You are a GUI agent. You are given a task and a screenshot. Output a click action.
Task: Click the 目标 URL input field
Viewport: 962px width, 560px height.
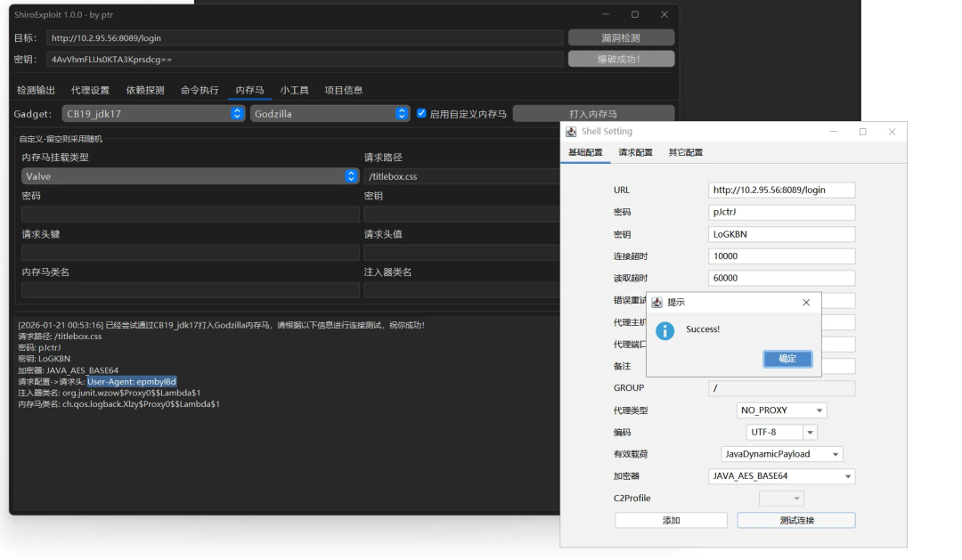click(x=305, y=38)
